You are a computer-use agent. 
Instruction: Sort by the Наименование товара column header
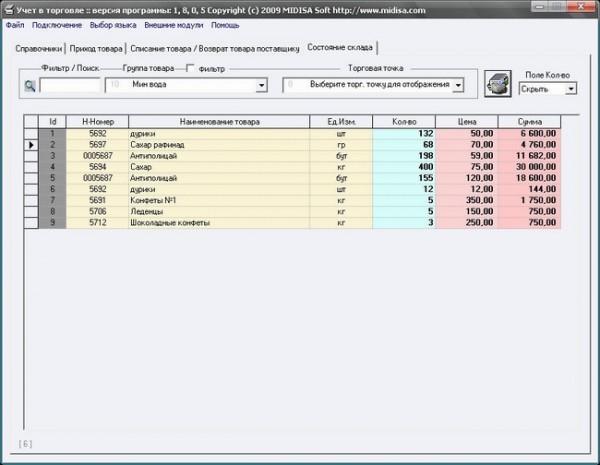[x=220, y=122]
